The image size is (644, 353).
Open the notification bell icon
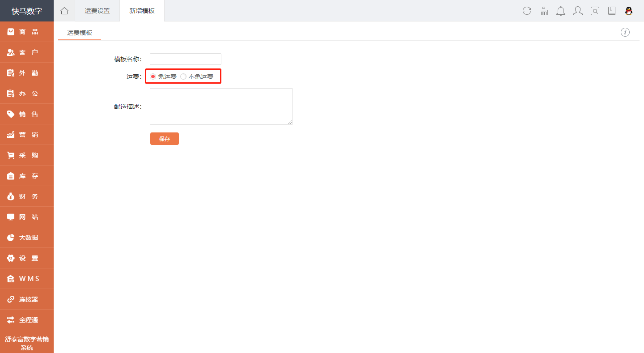[x=561, y=11]
